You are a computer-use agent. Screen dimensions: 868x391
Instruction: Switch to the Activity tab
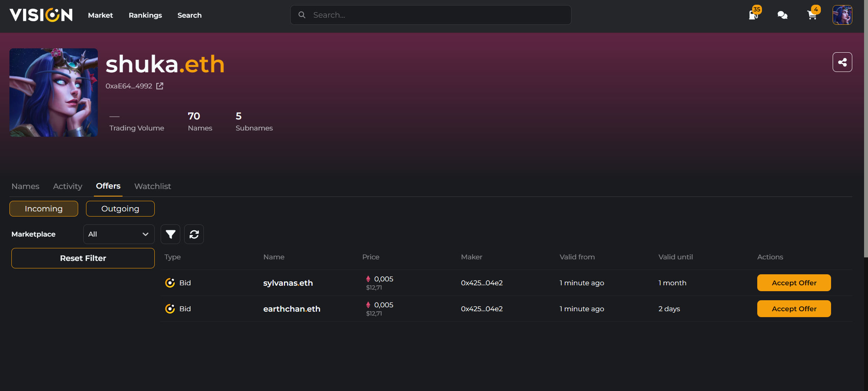(68, 186)
